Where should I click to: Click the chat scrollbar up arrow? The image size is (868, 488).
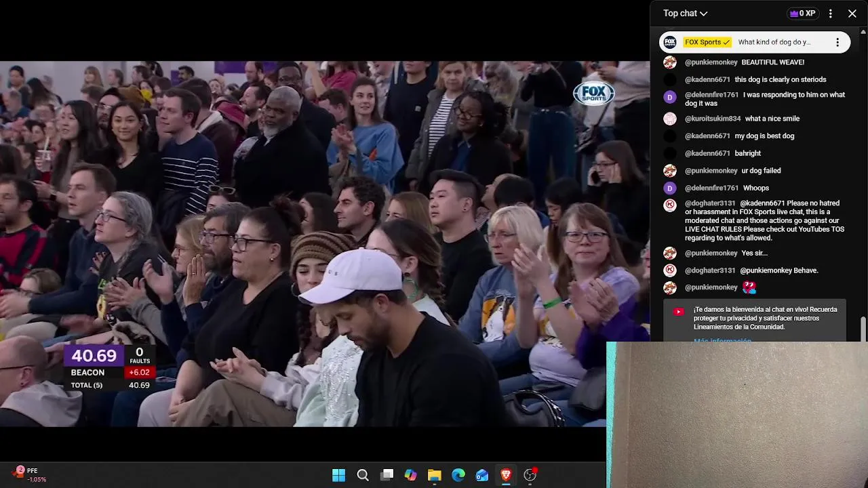pyautogui.click(x=864, y=31)
